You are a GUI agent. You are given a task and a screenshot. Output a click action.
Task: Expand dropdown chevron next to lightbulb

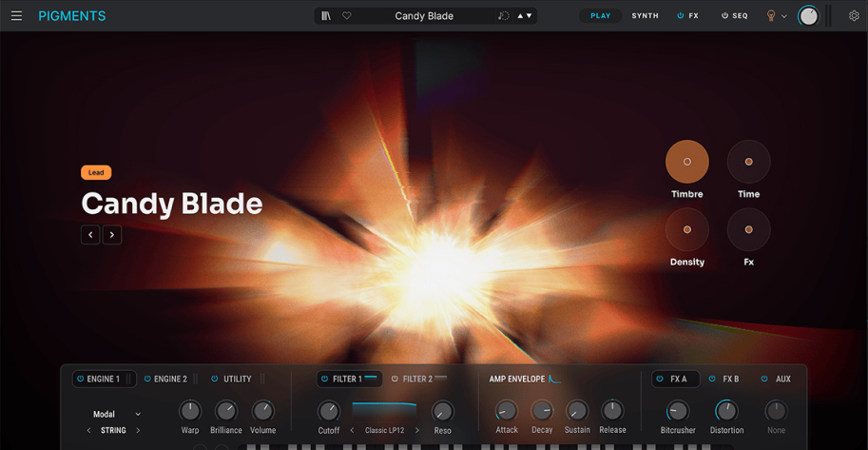(x=784, y=16)
